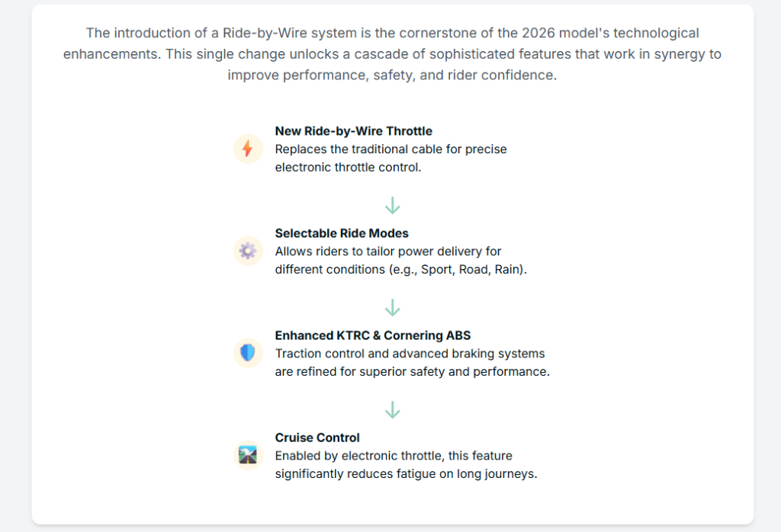Select the Selectable Ride Modes heading
Screen dimensions: 781x532
coord(342,233)
